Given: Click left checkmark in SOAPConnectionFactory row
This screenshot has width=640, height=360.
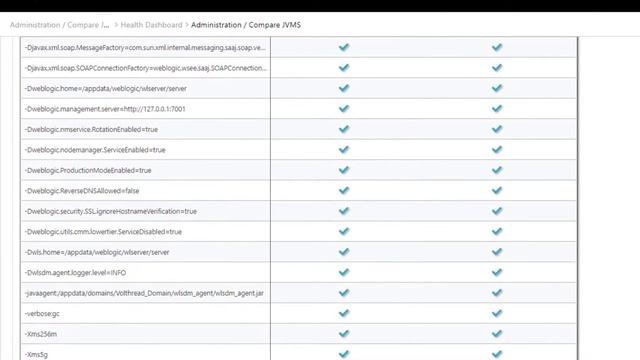Looking at the screenshot, I should pyautogui.click(x=344, y=67).
